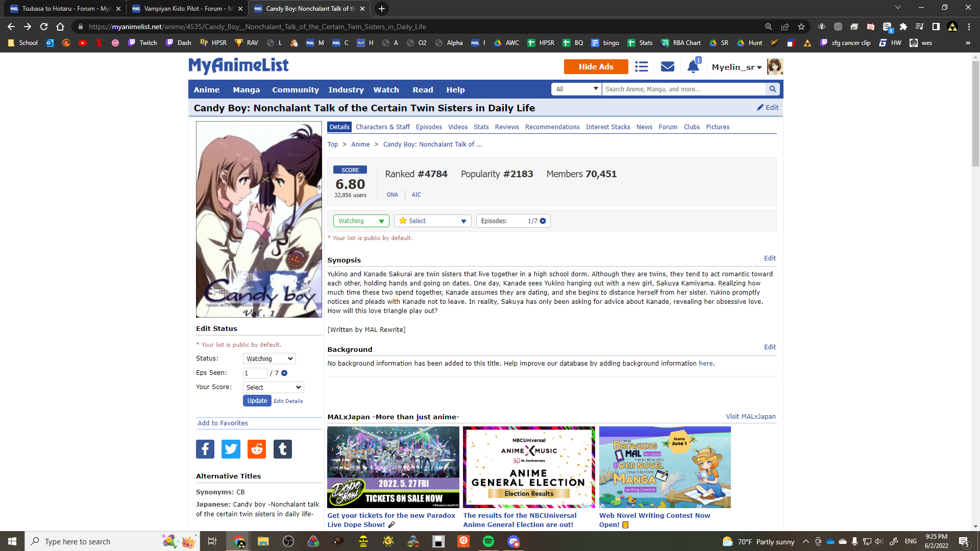980x551 pixels.
Task: Open the Anime menu
Action: 207,90
